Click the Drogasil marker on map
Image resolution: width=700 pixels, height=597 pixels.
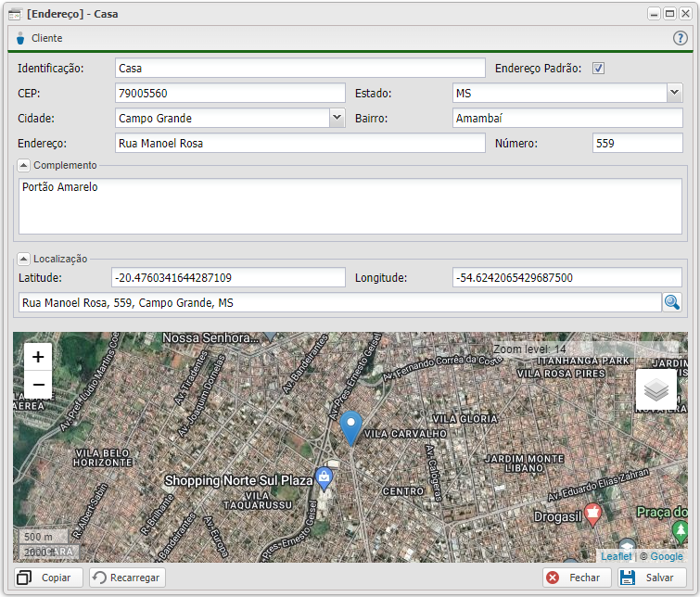pyautogui.click(x=592, y=513)
